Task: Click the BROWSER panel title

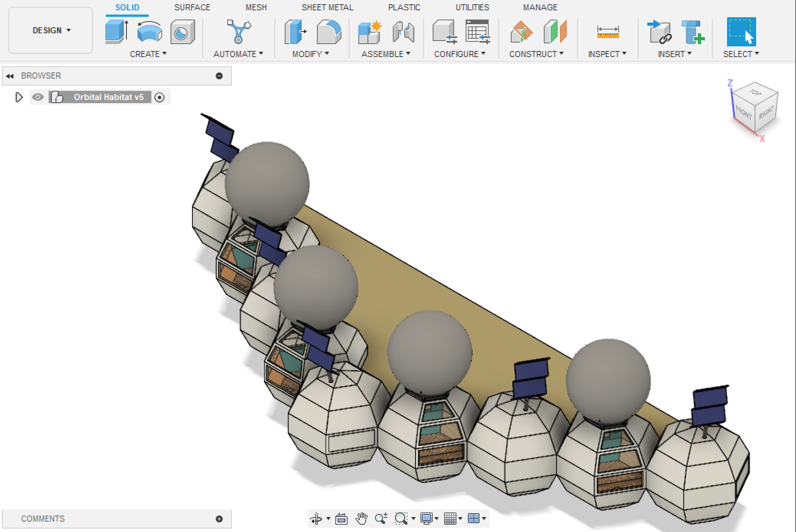Action: [41, 76]
